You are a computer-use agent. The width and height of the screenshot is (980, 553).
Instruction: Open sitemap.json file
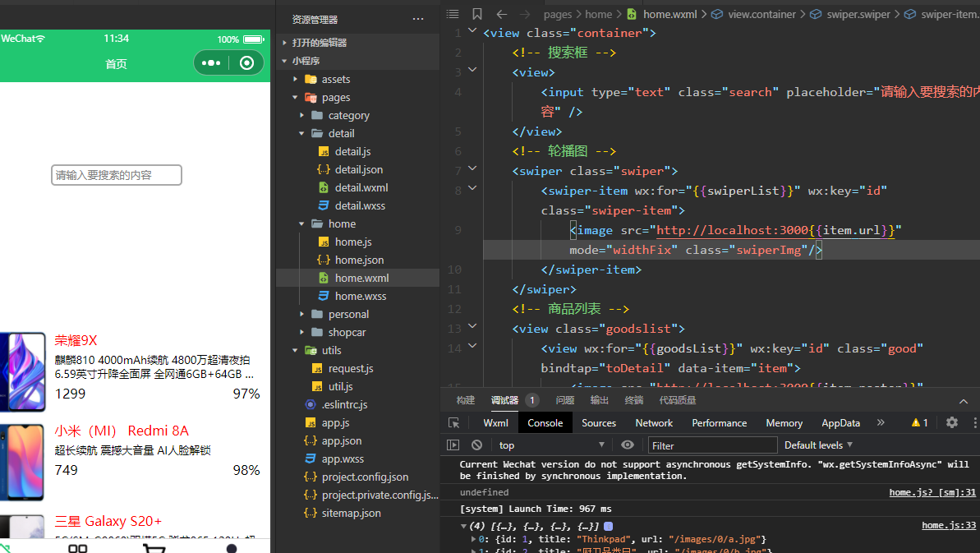[352, 513]
